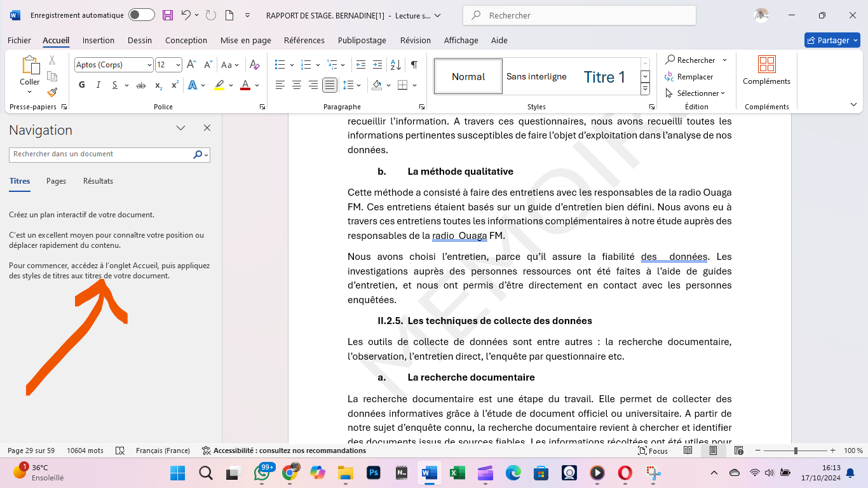
Task: Increase the font size with the grow font icon
Action: pyautogui.click(x=191, y=65)
